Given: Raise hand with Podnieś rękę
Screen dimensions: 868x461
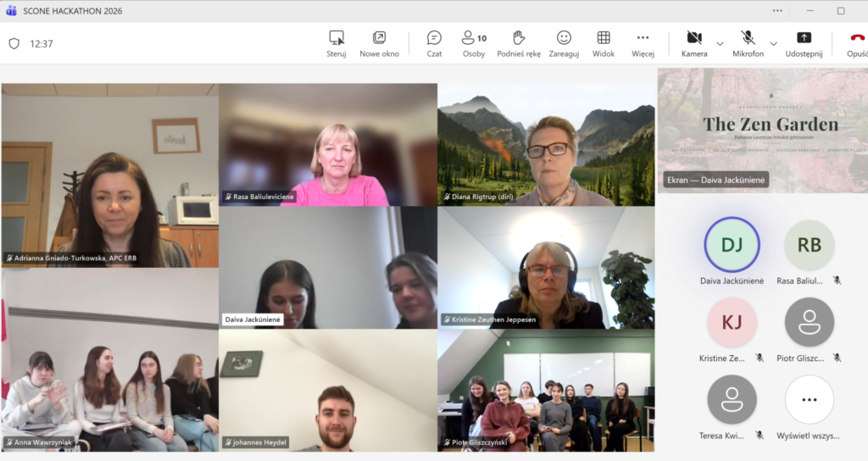Looking at the screenshot, I should [x=519, y=38].
